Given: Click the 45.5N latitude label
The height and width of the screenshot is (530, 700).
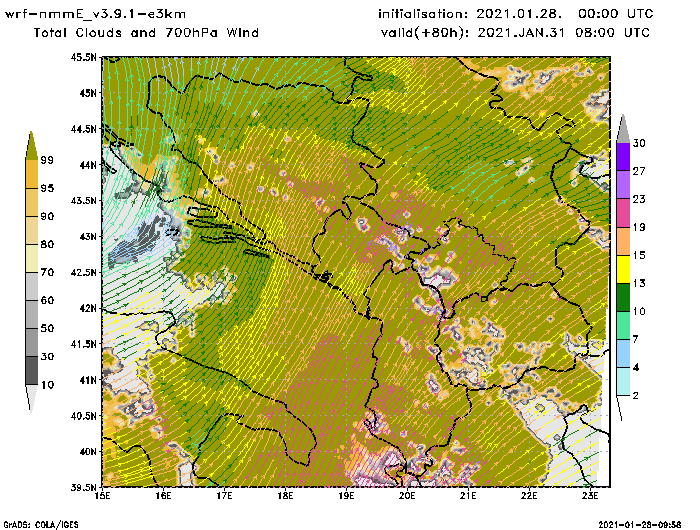Looking at the screenshot, I should [x=83, y=57].
